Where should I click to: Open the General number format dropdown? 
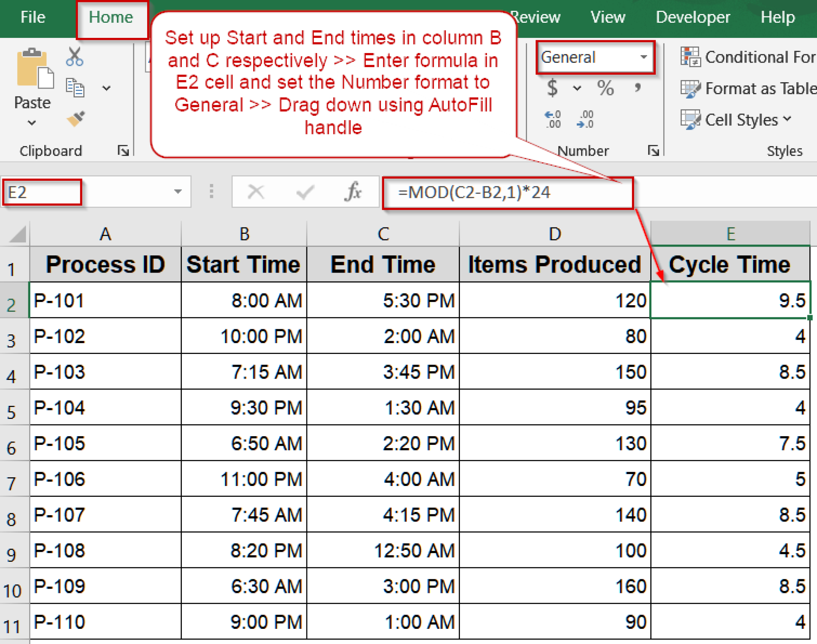(x=644, y=57)
